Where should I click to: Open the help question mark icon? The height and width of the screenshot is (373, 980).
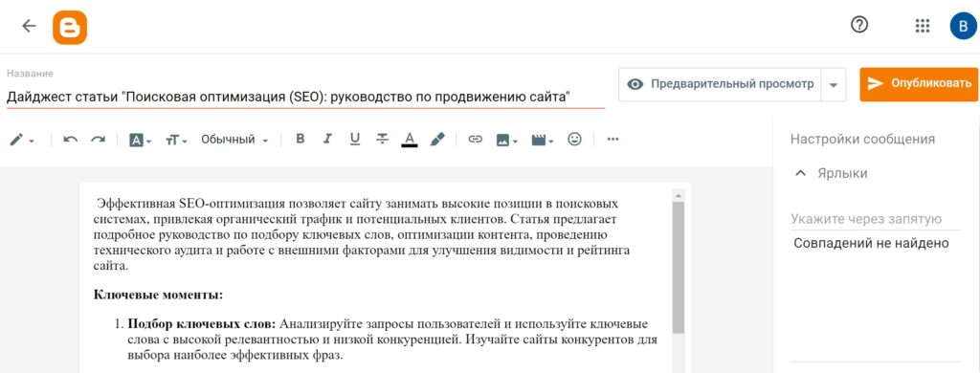pos(860,25)
